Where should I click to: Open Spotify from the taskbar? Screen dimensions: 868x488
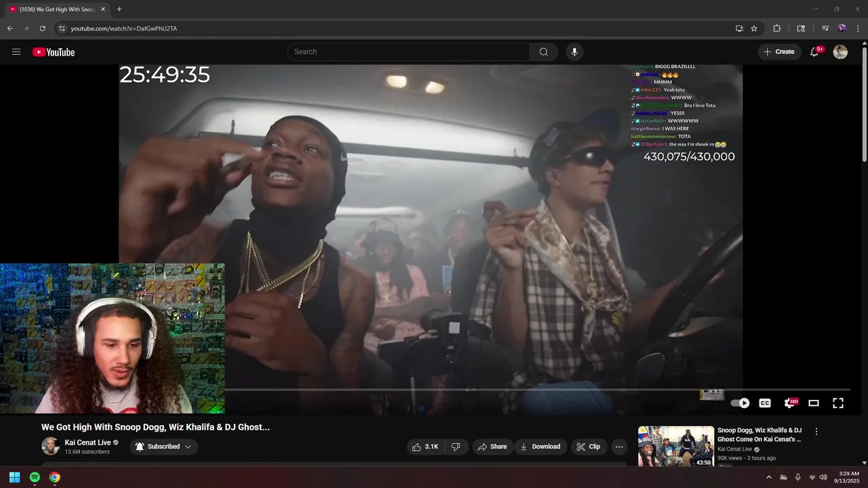click(x=35, y=477)
